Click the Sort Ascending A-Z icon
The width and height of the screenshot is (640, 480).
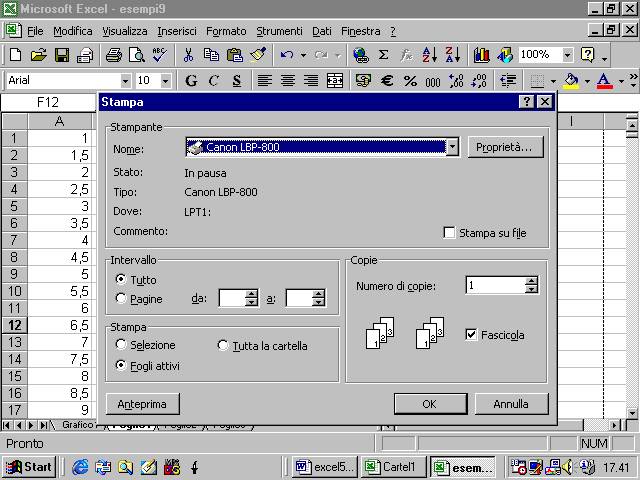click(x=429, y=55)
